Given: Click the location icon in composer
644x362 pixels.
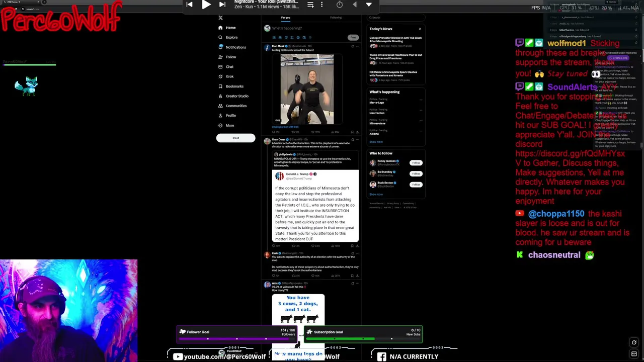Looking at the screenshot, I should tap(310, 38).
